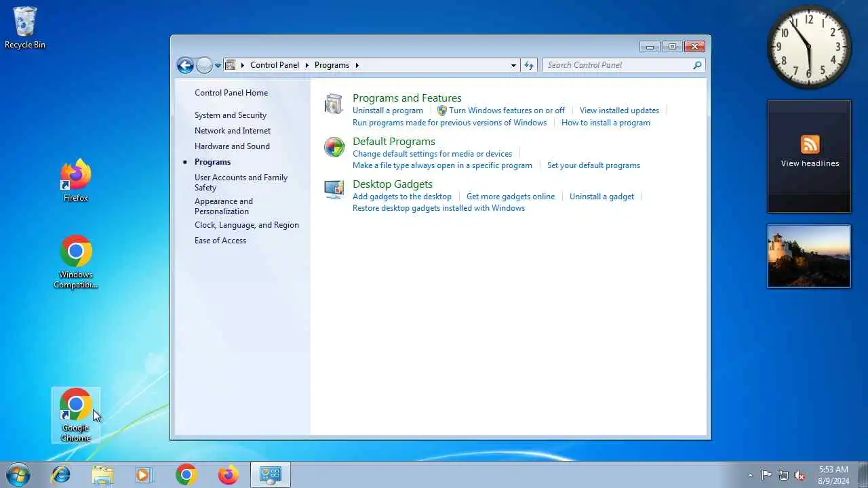The image size is (868, 488).
Task: Open Windows Explorer from the taskbar
Action: (x=102, y=474)
